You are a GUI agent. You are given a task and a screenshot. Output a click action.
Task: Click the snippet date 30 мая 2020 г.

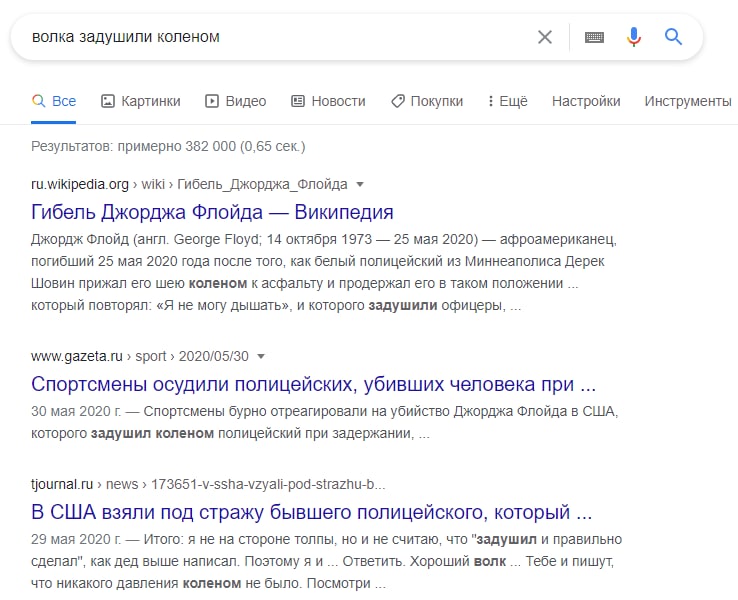(x=76, y=411)
